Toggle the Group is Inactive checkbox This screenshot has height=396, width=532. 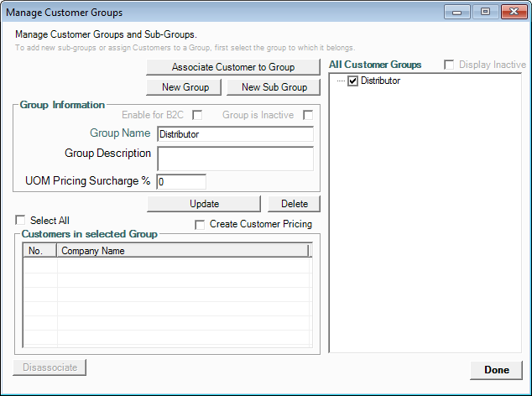[x=308, y=115]
